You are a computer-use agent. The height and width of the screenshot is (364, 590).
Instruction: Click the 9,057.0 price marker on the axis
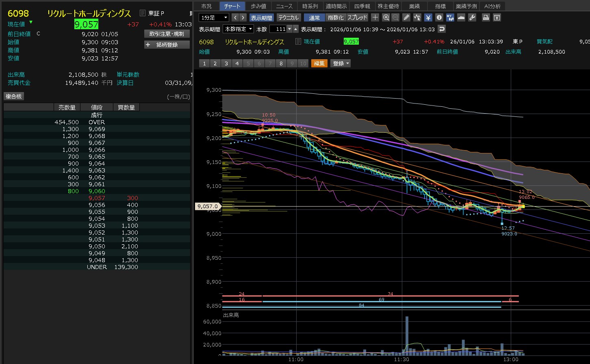click(x=208, y=206)
